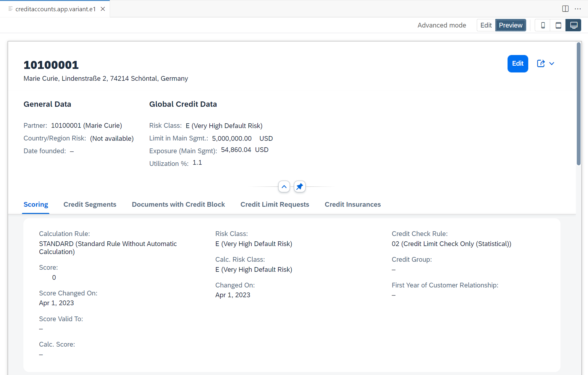
Task: Switch to Preview mode
Action: pos(511,25)
